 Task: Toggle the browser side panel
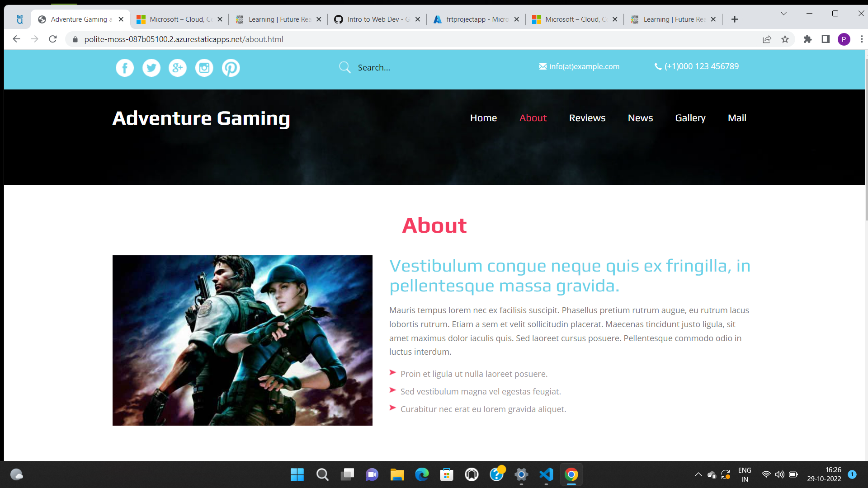[x=826, y=39]
